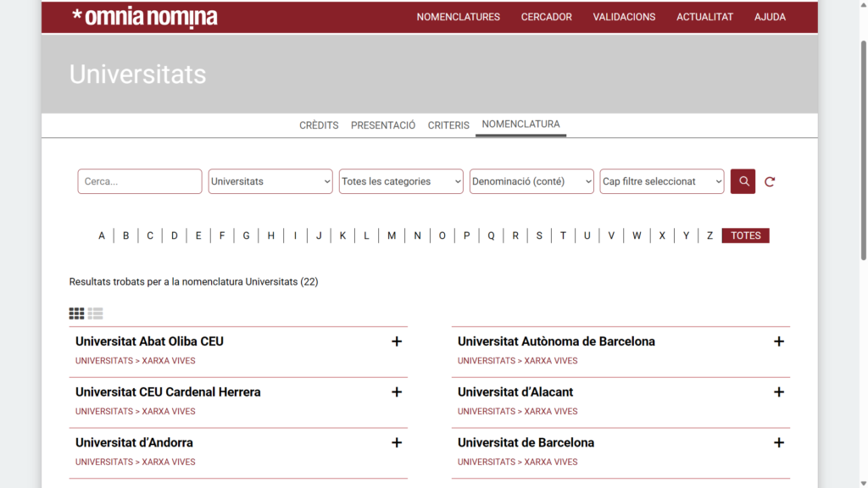Screen dimensions: 868x488
Task: Click the refresh results icon
Action: point(769,181)
